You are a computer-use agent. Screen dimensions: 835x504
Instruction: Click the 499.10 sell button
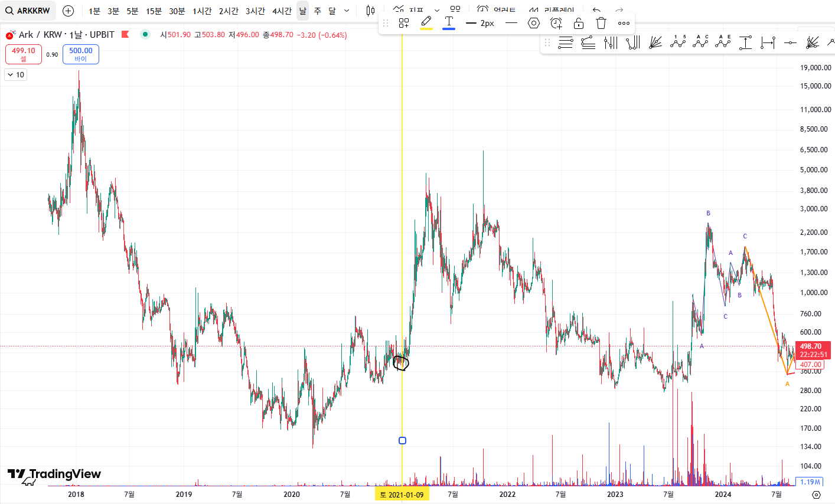pyautogui.click(x=24, y=54)
